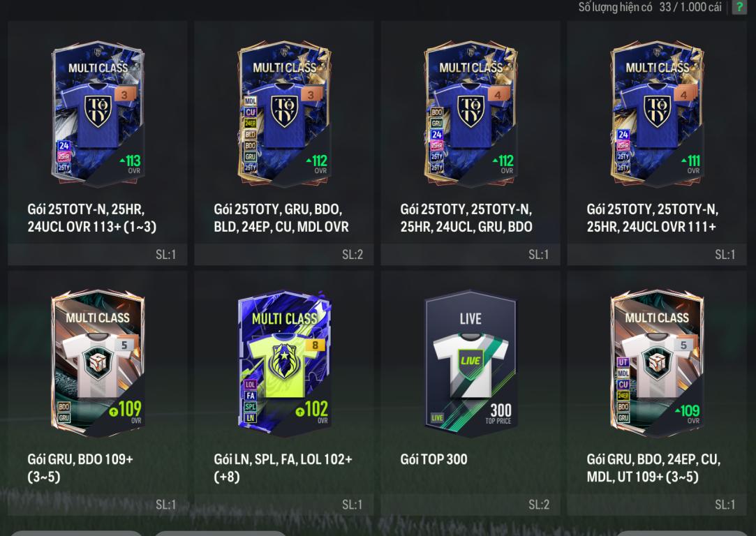The height and width of the screenshot is (536, 756).
Task: Click the SL:2 quantity bar under TOP 300
Action: click(470, 505)
